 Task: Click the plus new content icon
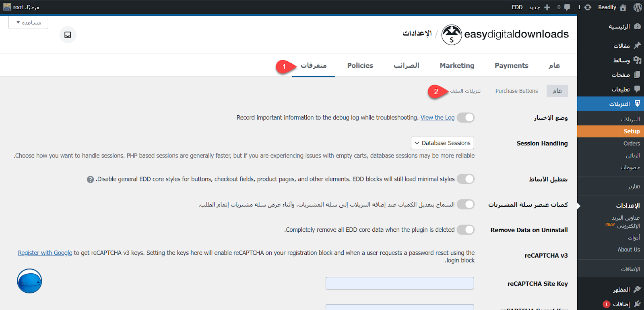[547, 7]
